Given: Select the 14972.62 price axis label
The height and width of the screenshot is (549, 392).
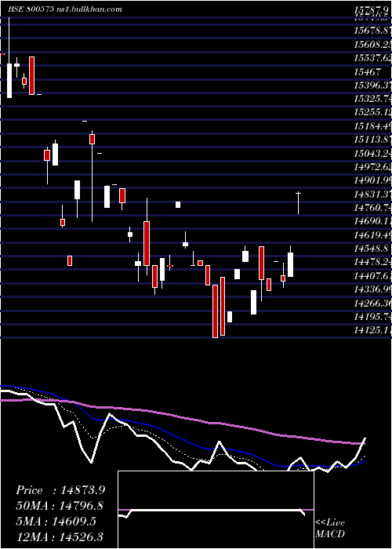Looking at the screenshot, I should [x=372, y=167].
